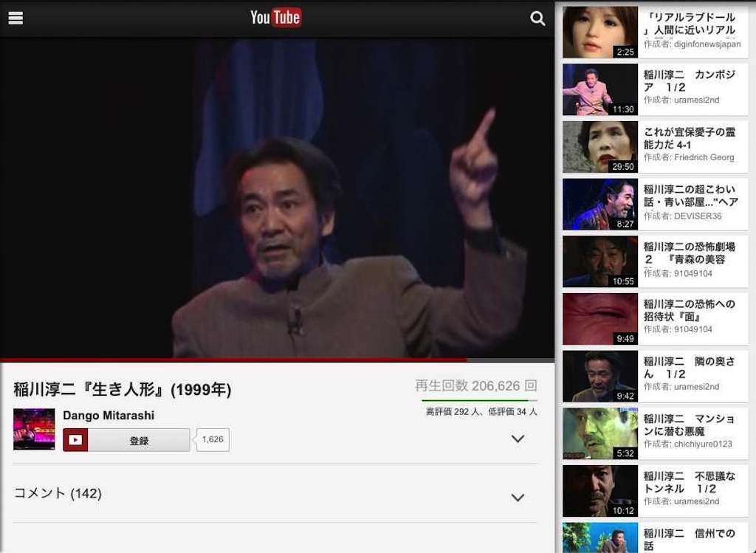This screenshot has width=756, height=553.
Task: Click the green like ratio bar
Action: pos(480,400)
